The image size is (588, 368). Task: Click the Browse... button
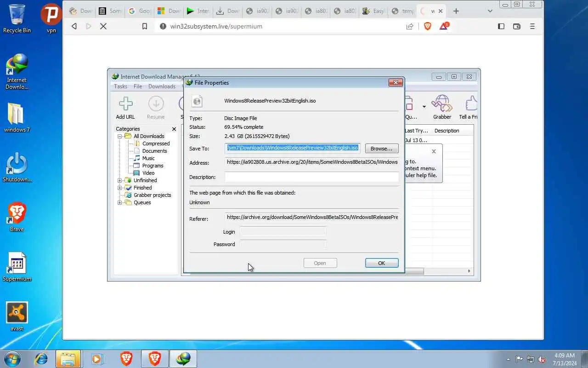point(382,149)
